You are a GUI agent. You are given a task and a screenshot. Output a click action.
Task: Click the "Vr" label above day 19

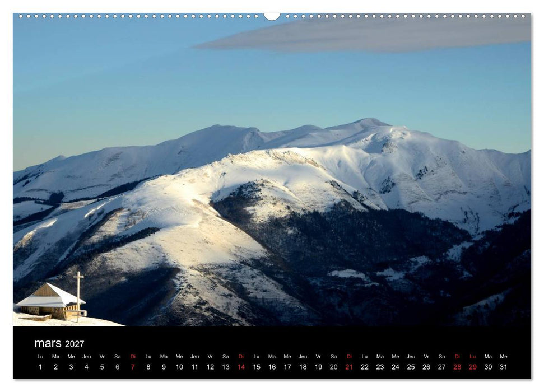point(318,357)
